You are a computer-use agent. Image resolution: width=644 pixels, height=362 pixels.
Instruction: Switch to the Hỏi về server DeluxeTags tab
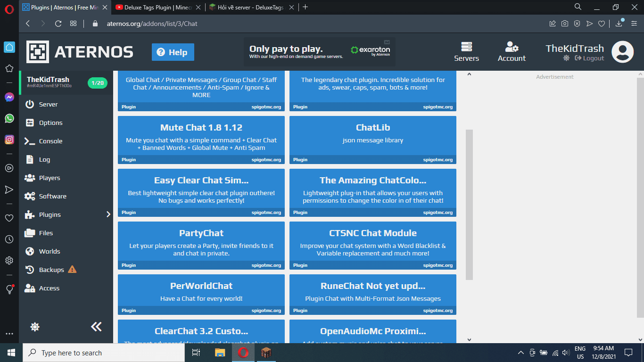(x=252, y=7)
